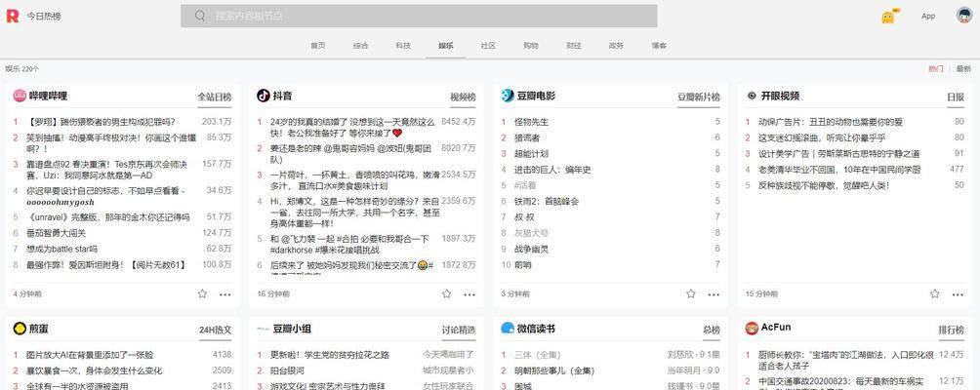Click the search magnifier icon
Screen dimensions: 980x390
coord(200,16)
